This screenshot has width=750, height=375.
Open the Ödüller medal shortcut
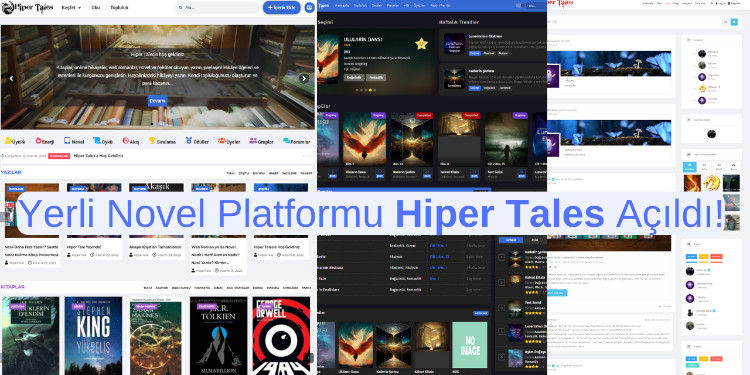click(x=198, y=141)
